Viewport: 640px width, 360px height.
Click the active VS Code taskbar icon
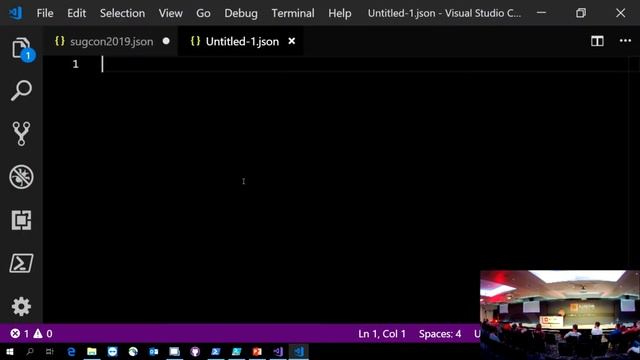[299, 351]
